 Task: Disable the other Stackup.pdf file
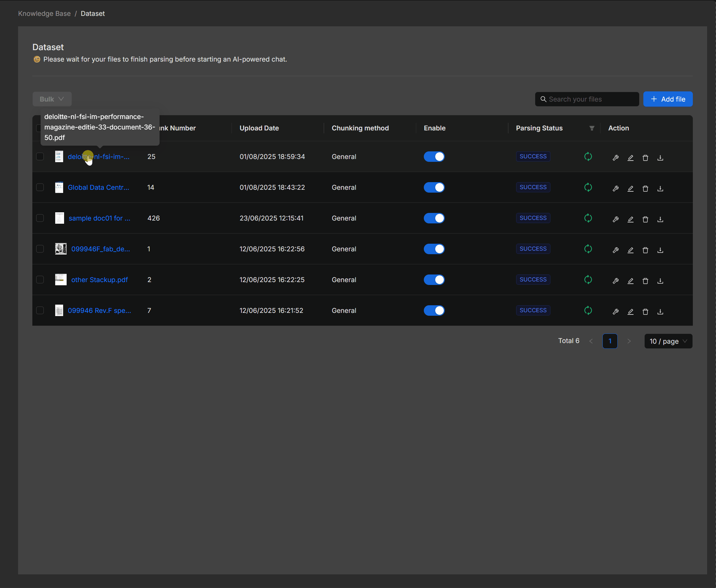pyautogui.click(x=434, y=280)
